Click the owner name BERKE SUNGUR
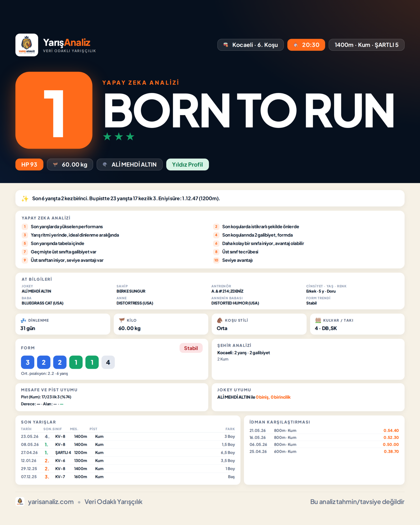Image resolution: width=420 pixels, height=525 pixels. point(131,291)
